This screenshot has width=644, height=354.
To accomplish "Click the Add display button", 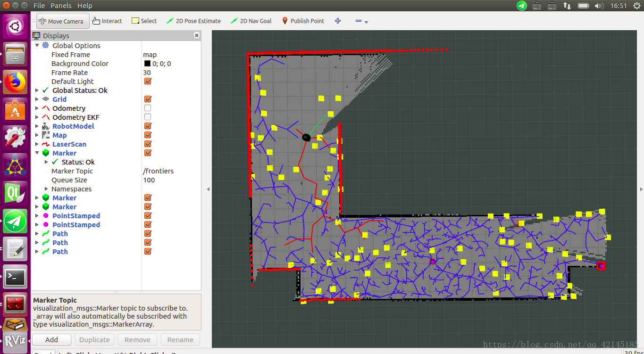I will pos(51,340).
